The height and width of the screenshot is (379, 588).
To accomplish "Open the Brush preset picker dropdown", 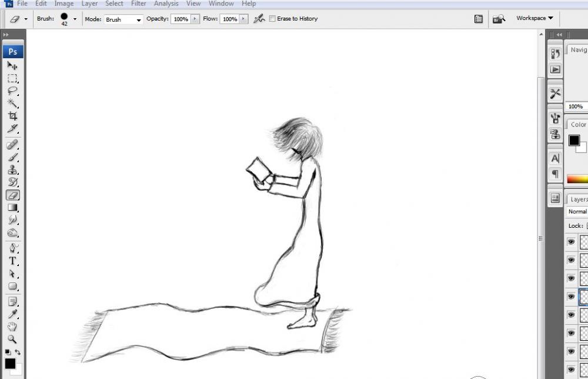I will pyautogui.click(x=75, y=19).
